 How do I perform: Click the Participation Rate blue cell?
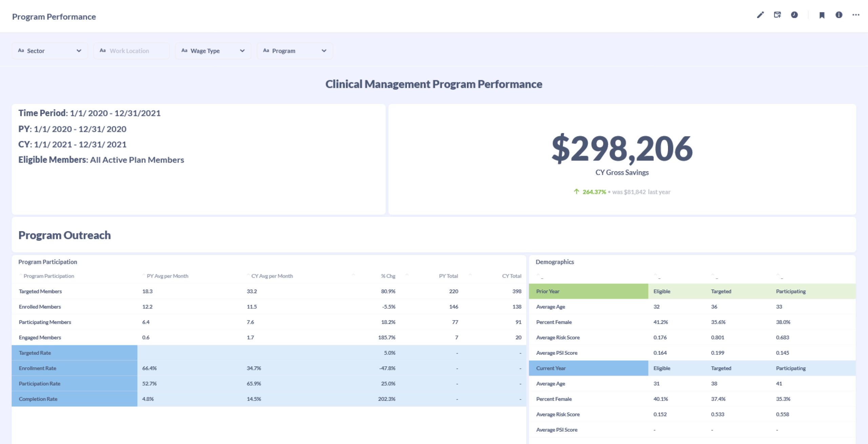pyautogui.click(x=75, y=384)
